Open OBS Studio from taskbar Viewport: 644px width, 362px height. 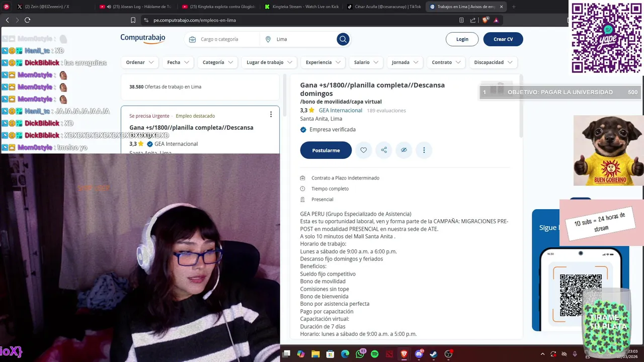449,354
